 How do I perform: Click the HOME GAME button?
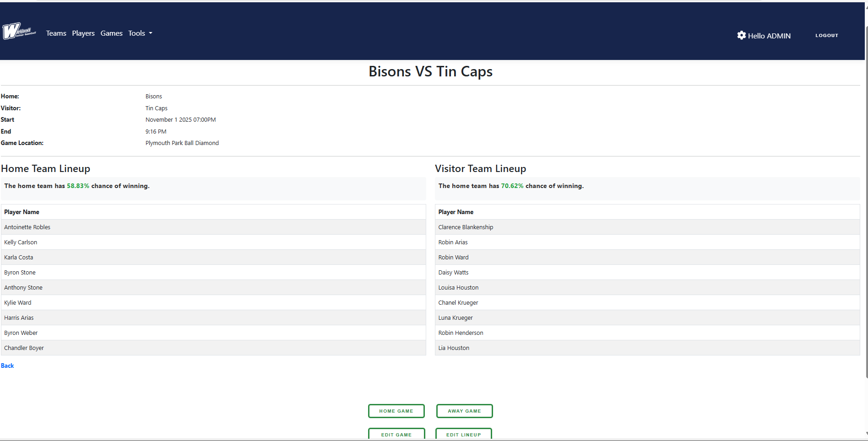tap(396, 411)
